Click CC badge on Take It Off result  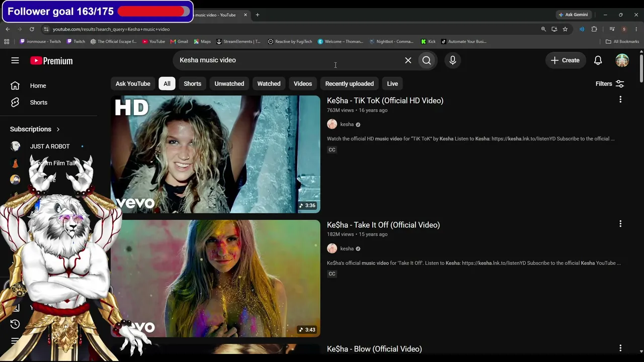coord(332,274)
